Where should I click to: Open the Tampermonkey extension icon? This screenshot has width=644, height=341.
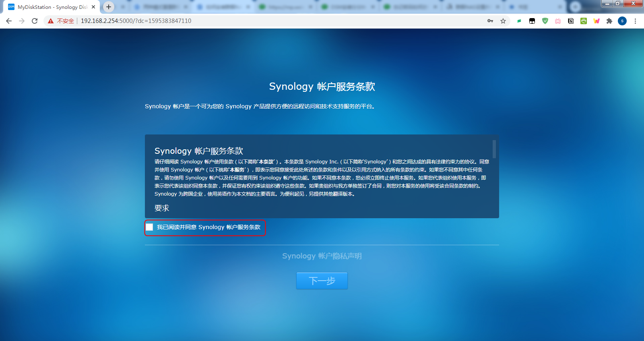(532, 21)
